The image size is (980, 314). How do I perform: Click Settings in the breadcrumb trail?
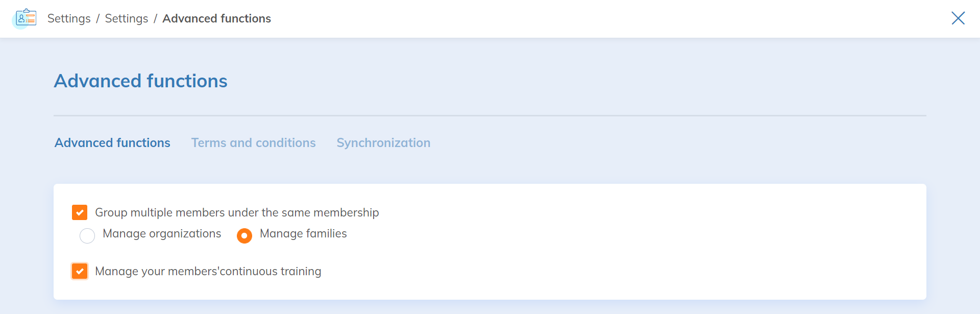tap(69, 18)
